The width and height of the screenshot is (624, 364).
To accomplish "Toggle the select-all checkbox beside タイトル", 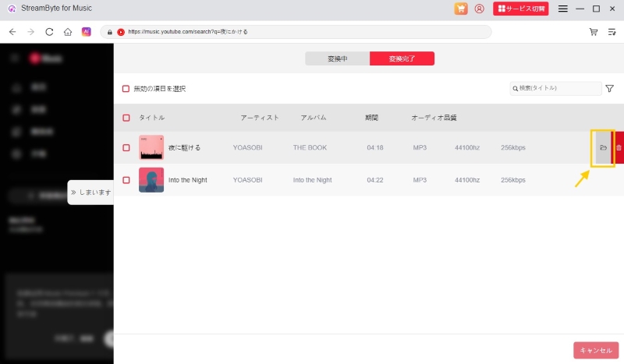I will point(126,118).
